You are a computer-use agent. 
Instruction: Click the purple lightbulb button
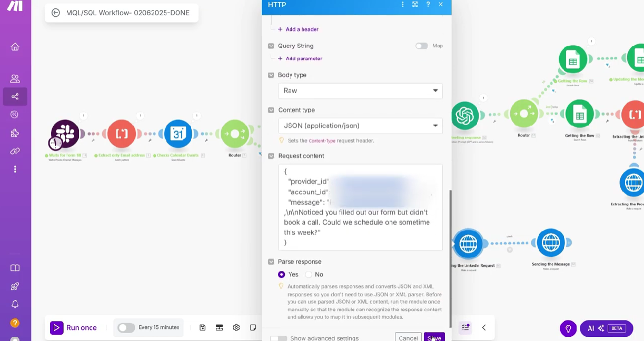[x=568, y=328]
